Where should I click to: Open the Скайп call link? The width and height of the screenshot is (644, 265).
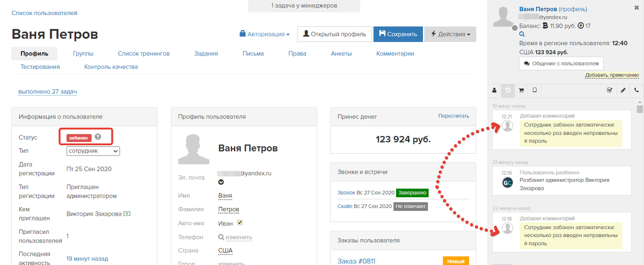click(x=345, y=206)
